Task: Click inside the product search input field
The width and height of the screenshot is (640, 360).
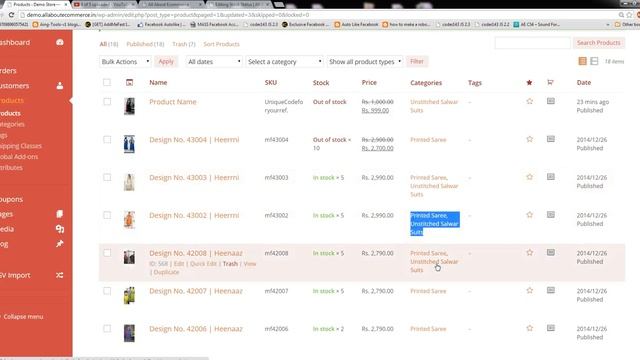Action: pyautogui.click(x=532, y=43)
